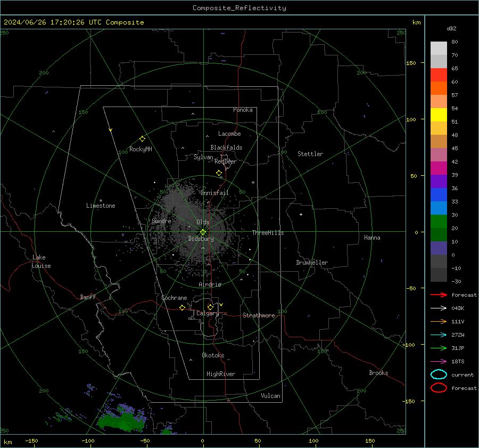Click the Banff label
This screenshot has width=479, height=448.
click(x=88, y=297)
